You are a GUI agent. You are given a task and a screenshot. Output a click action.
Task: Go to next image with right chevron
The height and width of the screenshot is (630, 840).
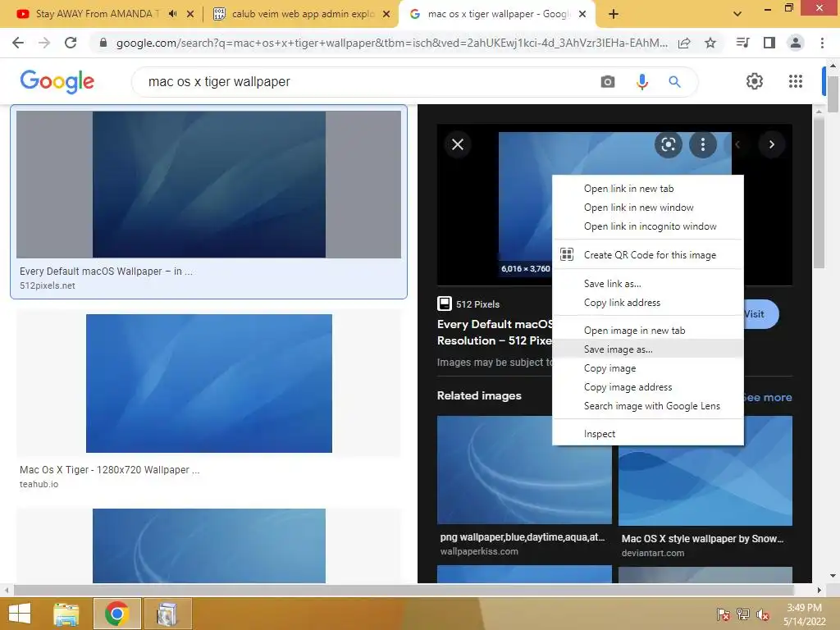point(771,144)
